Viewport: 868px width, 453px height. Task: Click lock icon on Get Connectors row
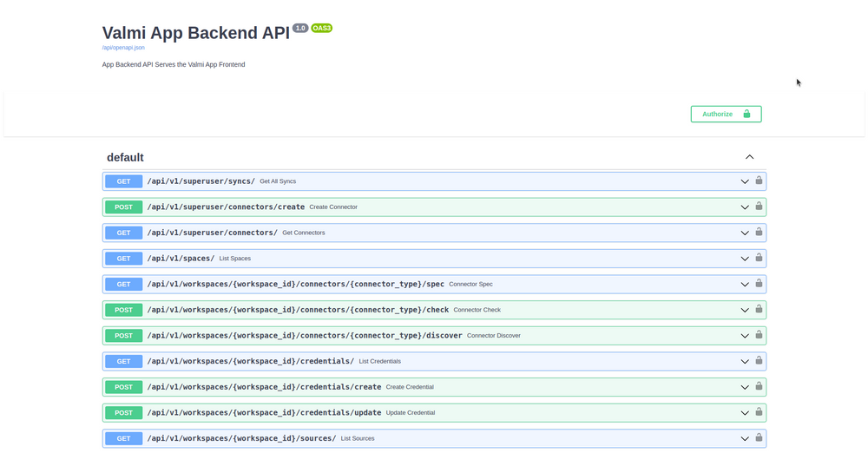[759, 232]
